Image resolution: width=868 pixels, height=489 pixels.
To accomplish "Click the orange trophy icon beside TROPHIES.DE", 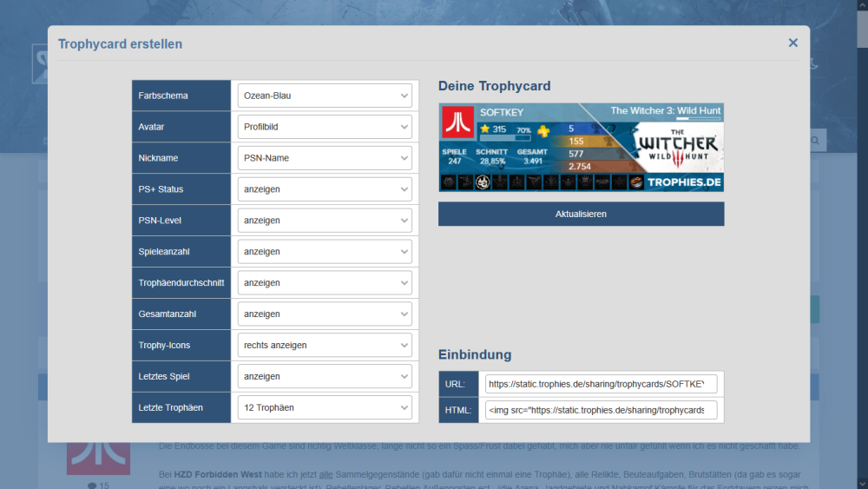I will tap(637, 182).
